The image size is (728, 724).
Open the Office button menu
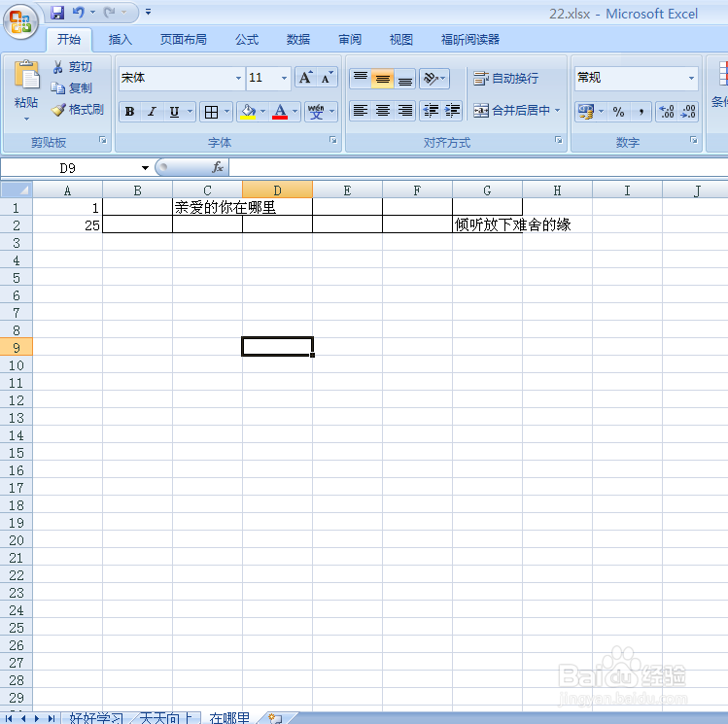20,21
